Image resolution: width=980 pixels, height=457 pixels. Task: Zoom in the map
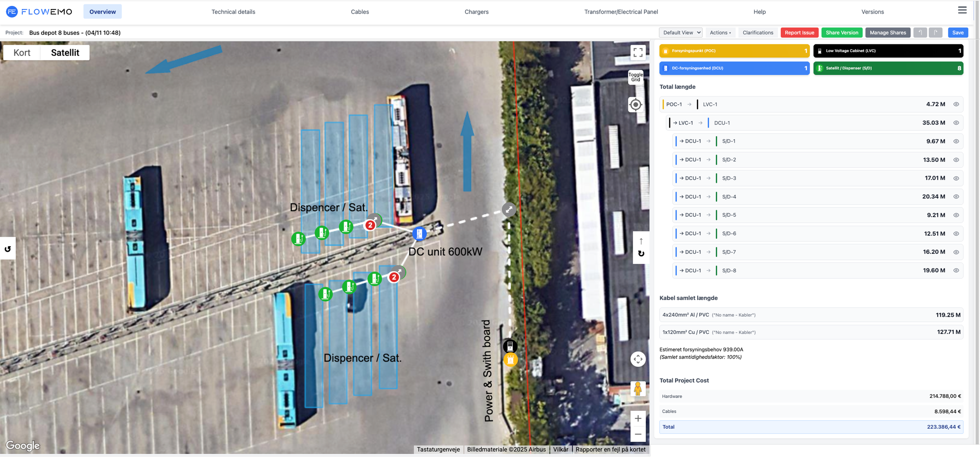click(x=638, y=419)
